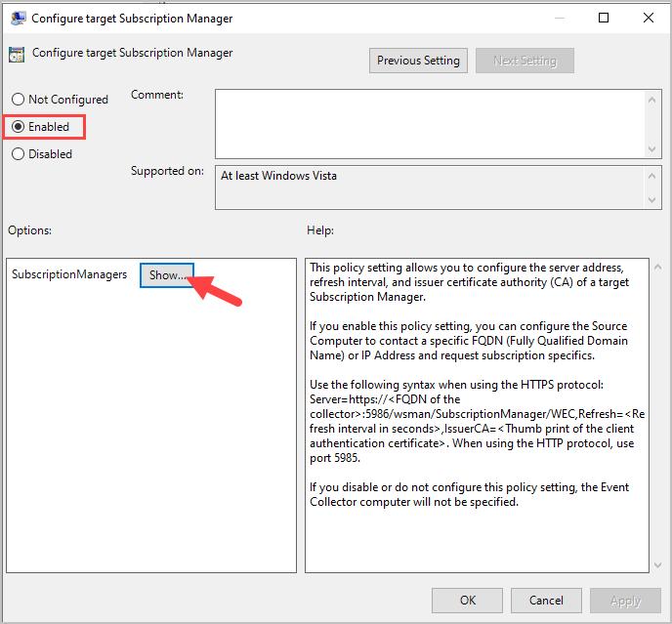Maximize the policy dialog window
672x624 pixels.
point(604,18)
